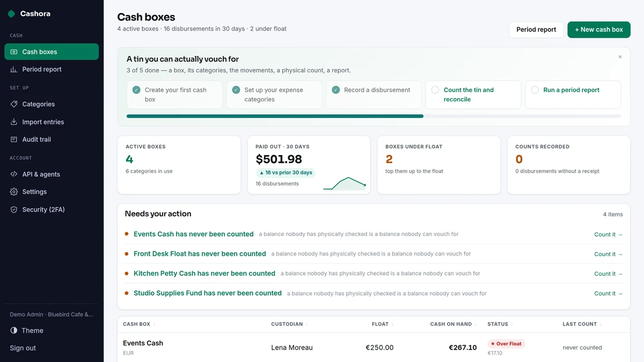Click the sort icon beside Last Count header

601,324
